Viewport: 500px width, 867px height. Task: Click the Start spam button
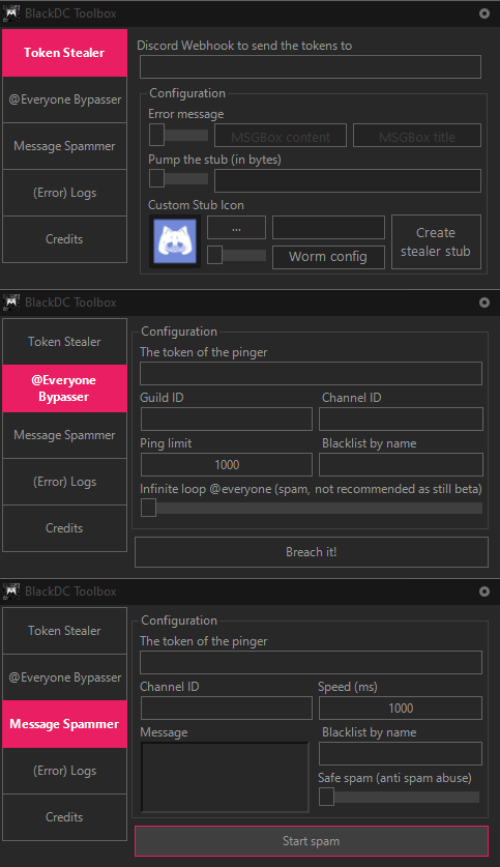(x=311, y=841)
